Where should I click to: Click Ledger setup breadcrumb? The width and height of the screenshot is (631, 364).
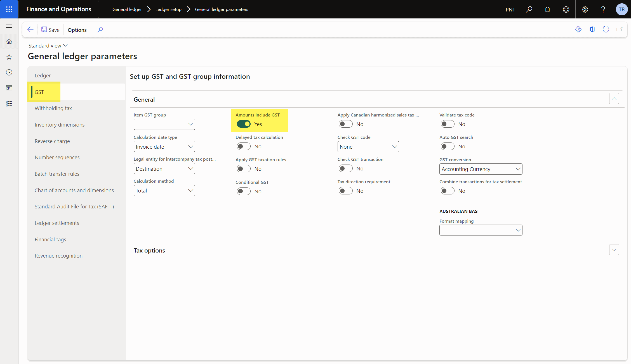point(168,9)
